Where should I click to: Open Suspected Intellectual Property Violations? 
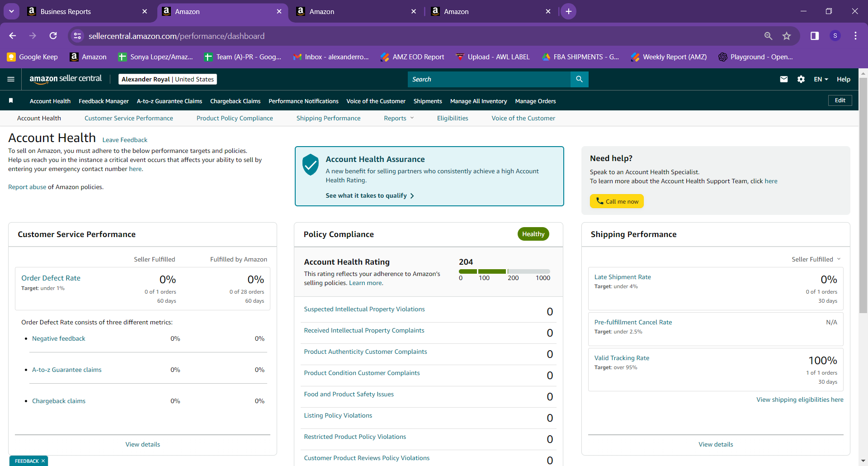[364, 309]
